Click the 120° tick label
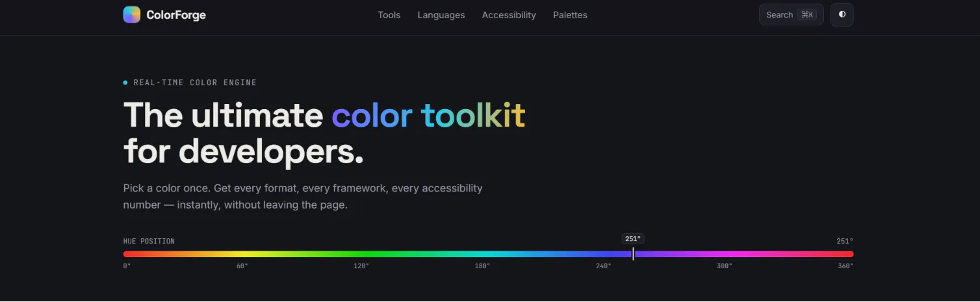The image size is (980, 302). [x=361, y=266]
